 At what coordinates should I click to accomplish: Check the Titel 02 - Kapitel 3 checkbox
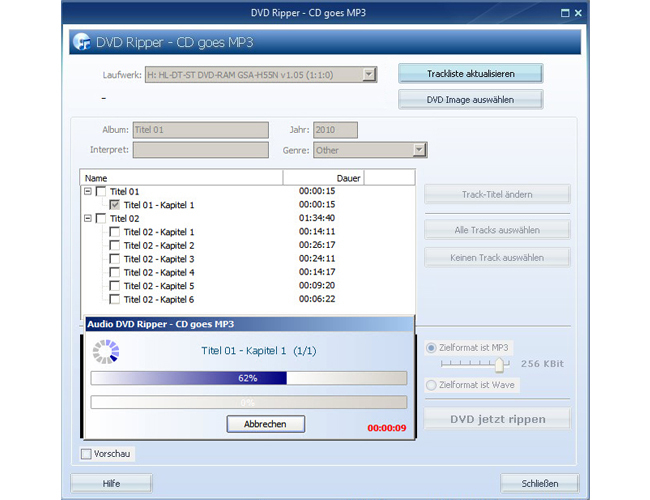coord(115,259)
